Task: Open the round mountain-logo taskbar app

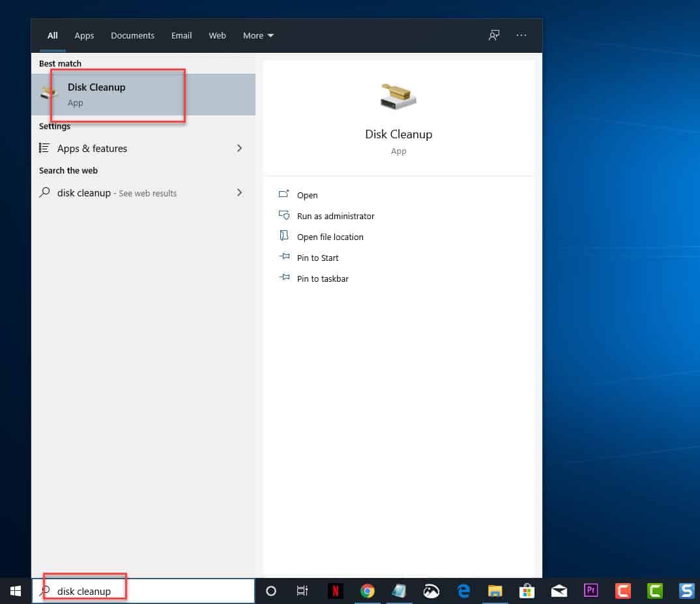Action: (431, 591)
